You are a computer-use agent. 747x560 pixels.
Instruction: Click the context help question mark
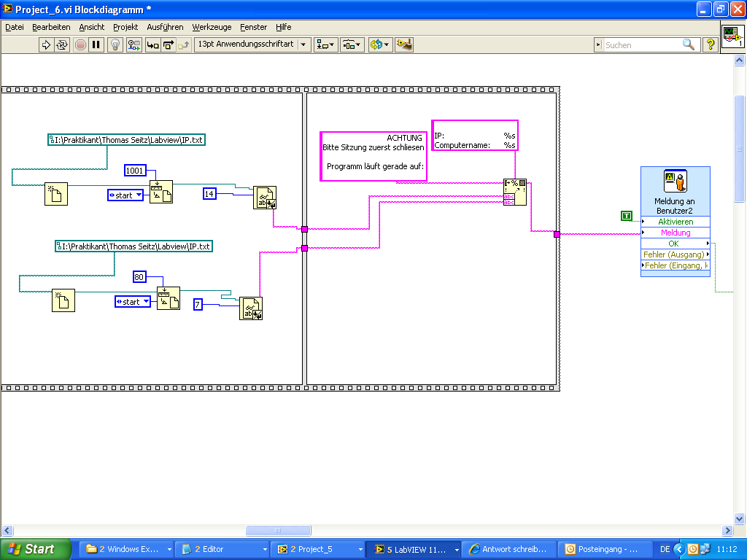click(x=711, y=44)
